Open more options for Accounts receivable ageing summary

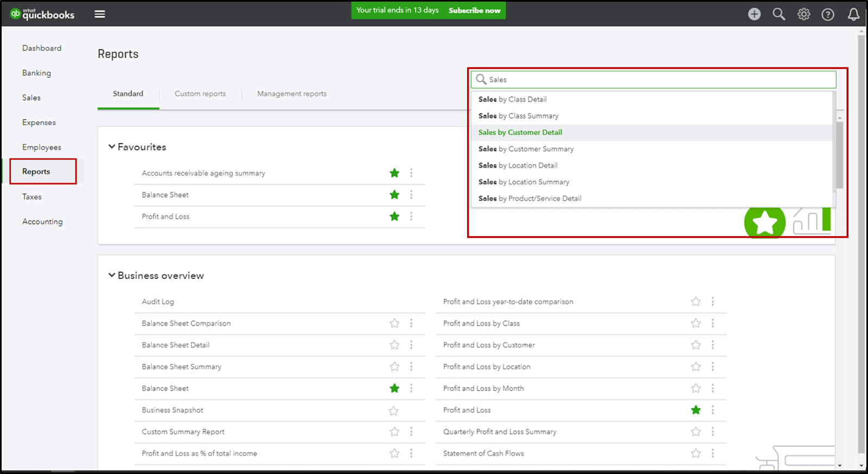click(x=411, y=173)
